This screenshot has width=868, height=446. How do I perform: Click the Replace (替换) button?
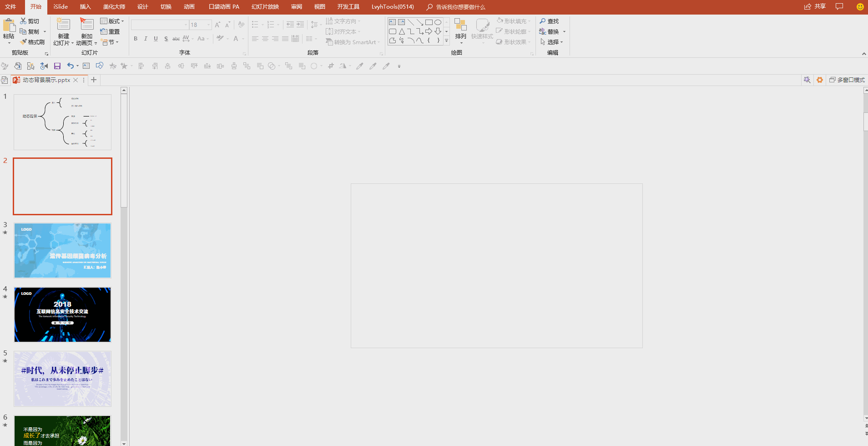[549, 31]
